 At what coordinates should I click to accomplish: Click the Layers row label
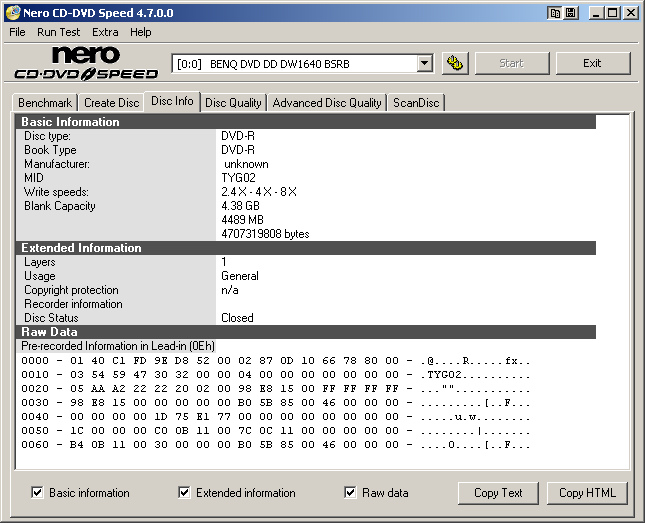pyautogui.click(x=39, y=262)
